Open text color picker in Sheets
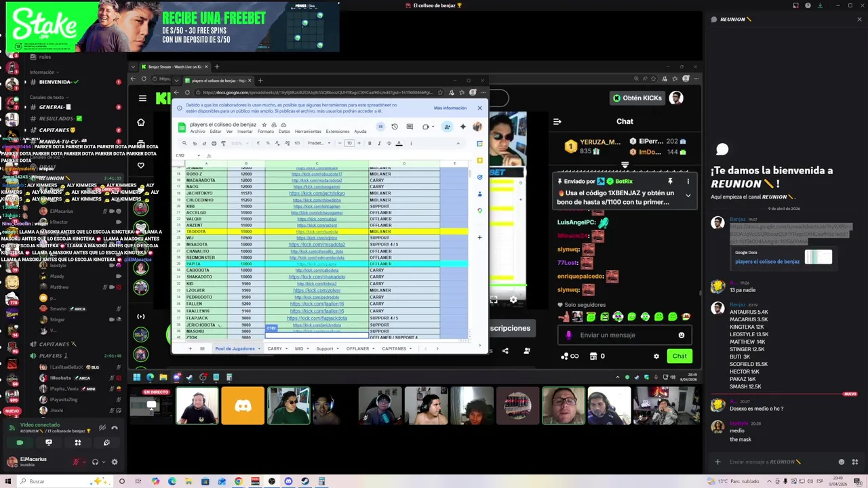The image size is (868, 488). 399,143
